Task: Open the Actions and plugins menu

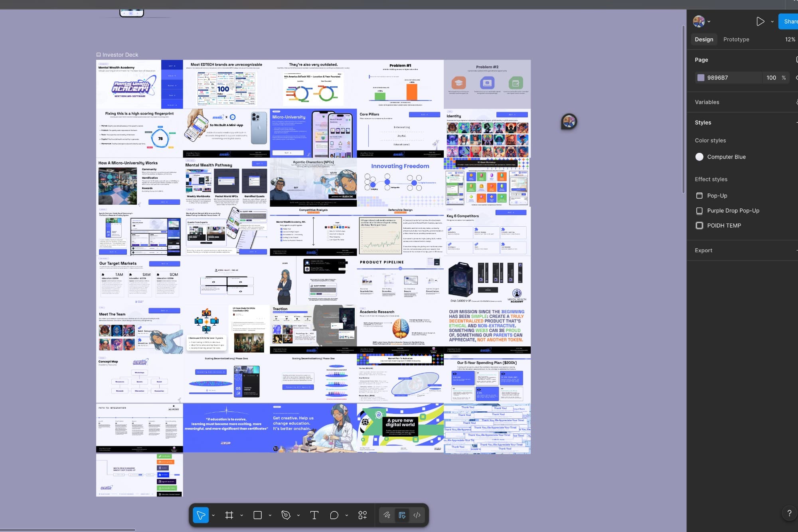Action: (x=362, y=515)
